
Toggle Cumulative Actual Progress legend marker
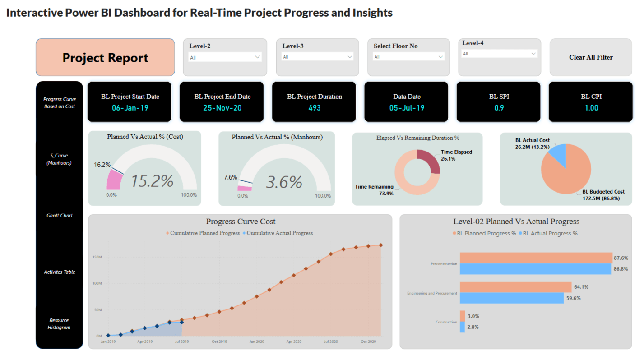(x=244, y=233)
